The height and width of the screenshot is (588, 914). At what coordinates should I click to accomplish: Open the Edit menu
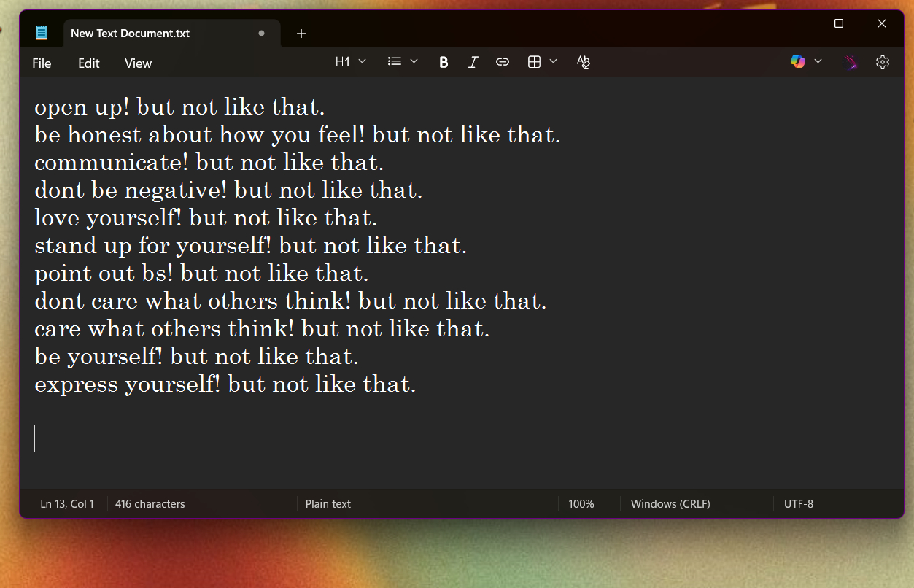[x=89, y=63]
